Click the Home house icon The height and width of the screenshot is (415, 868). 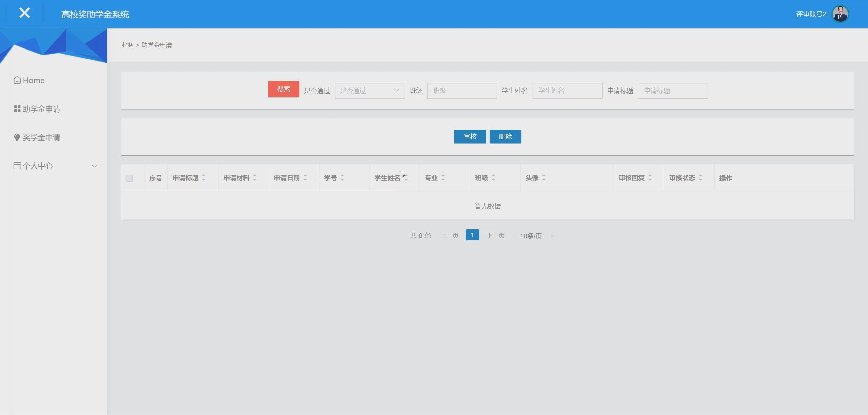(17, 80)
